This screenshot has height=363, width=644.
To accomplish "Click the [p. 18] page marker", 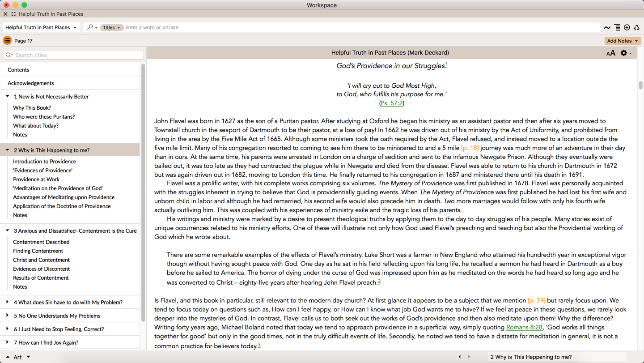I will pyautogui.click(x=470, y=148).
